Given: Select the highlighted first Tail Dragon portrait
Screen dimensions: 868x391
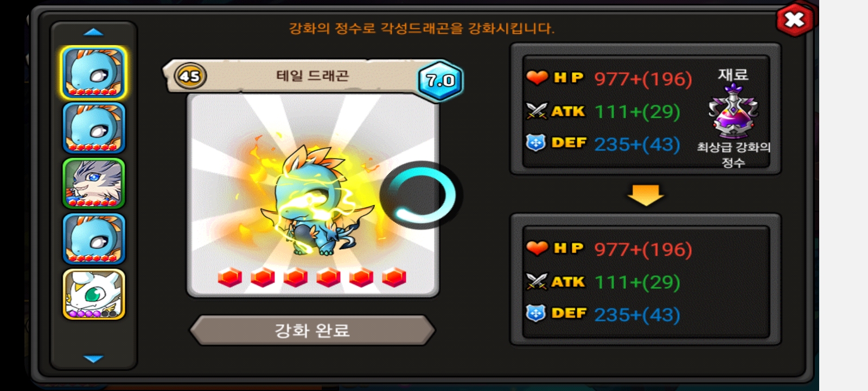Looking at the screenshot, I should (x=94, y=73).
